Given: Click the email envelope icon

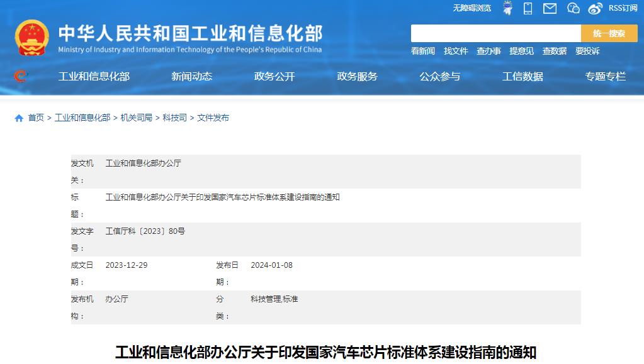Looking at the screenshot, I should pyautogui.click(x=550, y=8).
